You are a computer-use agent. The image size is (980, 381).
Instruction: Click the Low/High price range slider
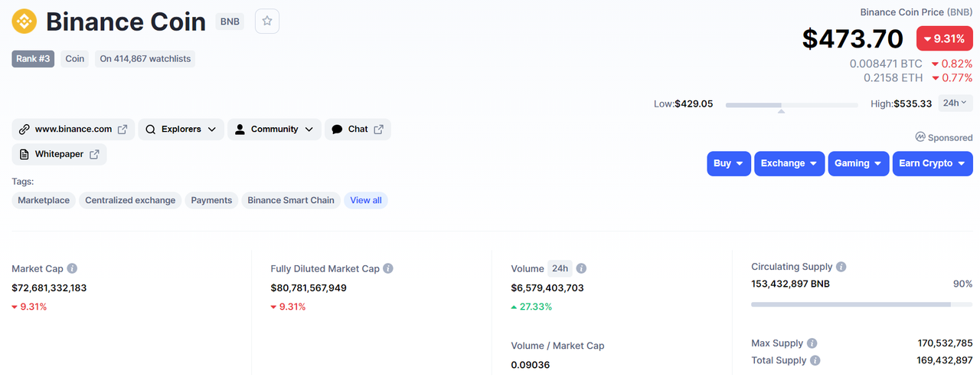click(x=792, y=104)
